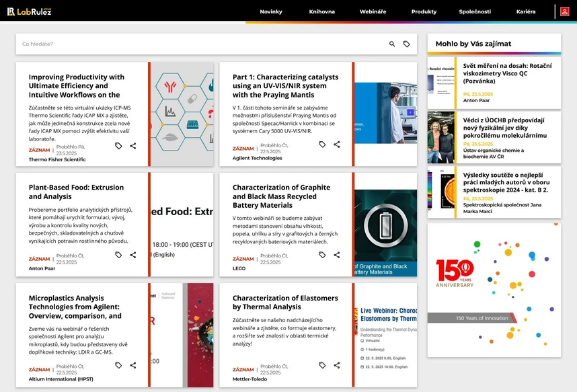The image size is (577, 392).
Task: Open 'Microplastics Analysis Technologies from Agilent' title
Action: pyautogui.click(x=75, y=307)
